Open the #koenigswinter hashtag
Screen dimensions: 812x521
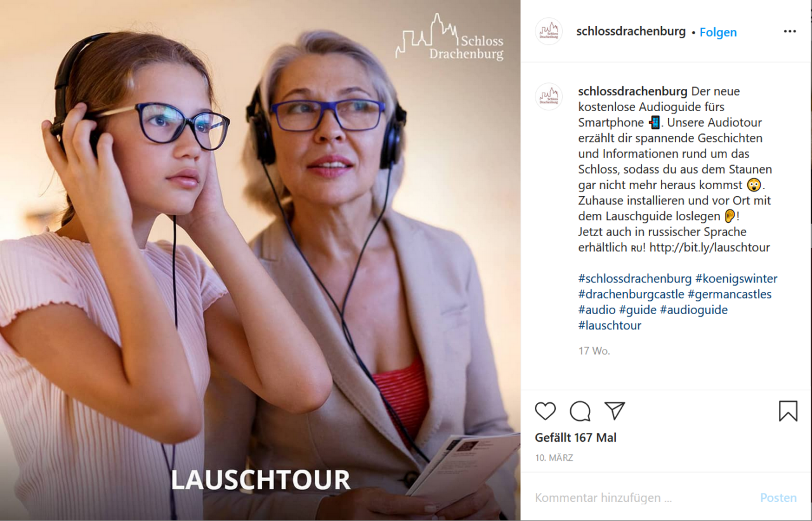click(x=737, y=279)
